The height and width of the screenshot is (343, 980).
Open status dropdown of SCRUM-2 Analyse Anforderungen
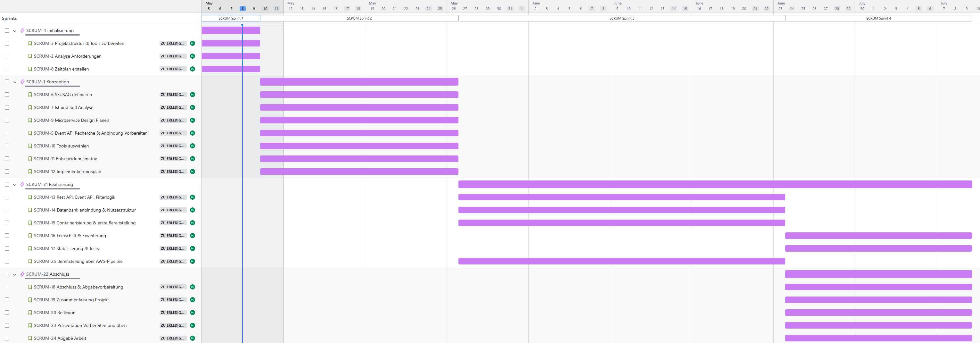pos(173,56)
